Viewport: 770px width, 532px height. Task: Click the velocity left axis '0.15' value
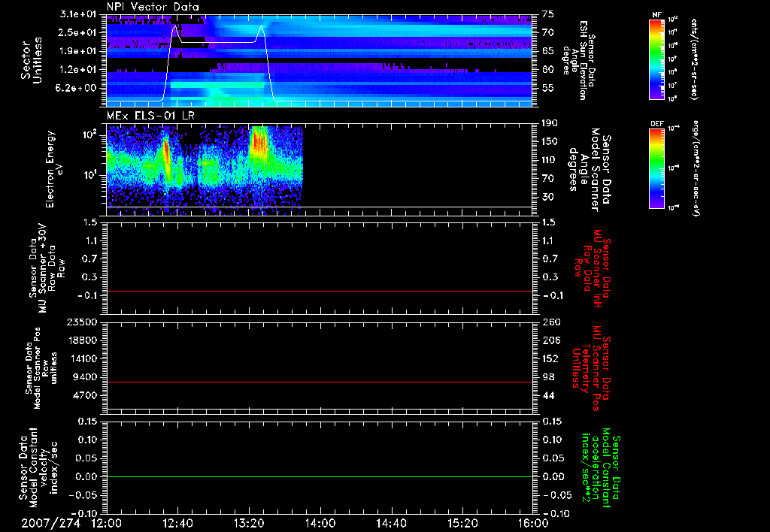[87, 421]
